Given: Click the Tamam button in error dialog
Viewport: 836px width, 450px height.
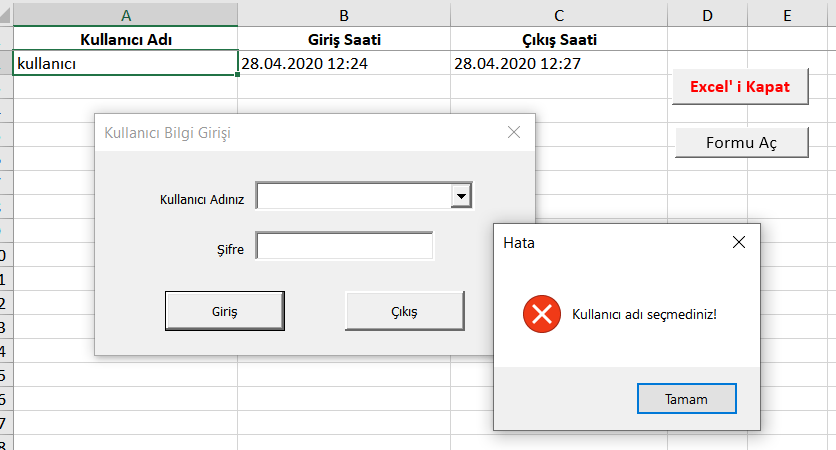Looking at the screenshot, I should coord(686,399).
